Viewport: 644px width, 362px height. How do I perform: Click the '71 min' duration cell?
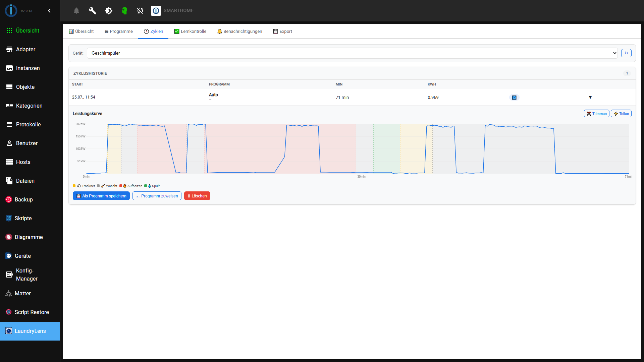coord(342,97)
